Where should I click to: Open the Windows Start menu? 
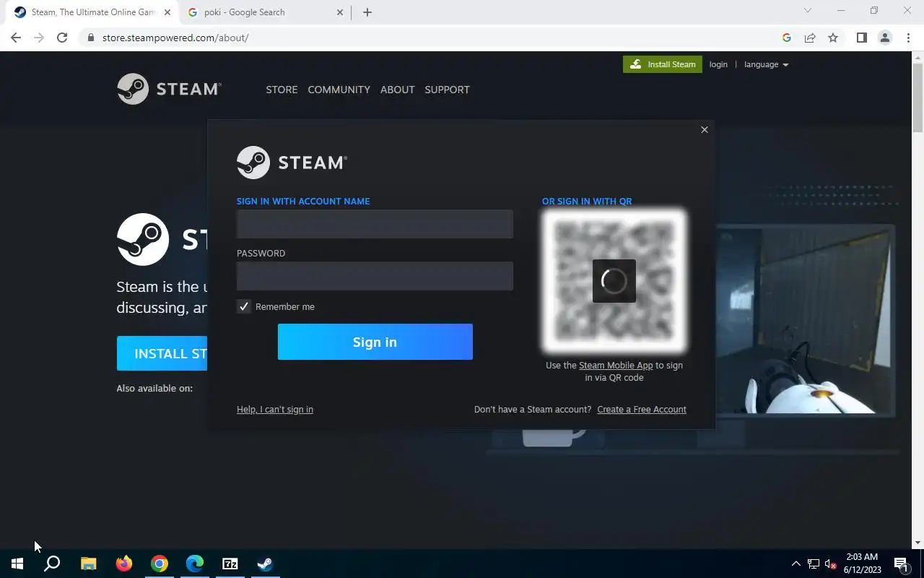(17, 564)
